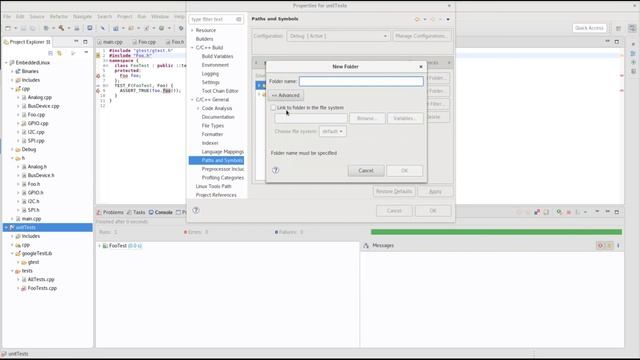Open help in the New Folder dialog
Image resolution: width=640 pixels, height=360 pixels.
[x=276, y=170]
